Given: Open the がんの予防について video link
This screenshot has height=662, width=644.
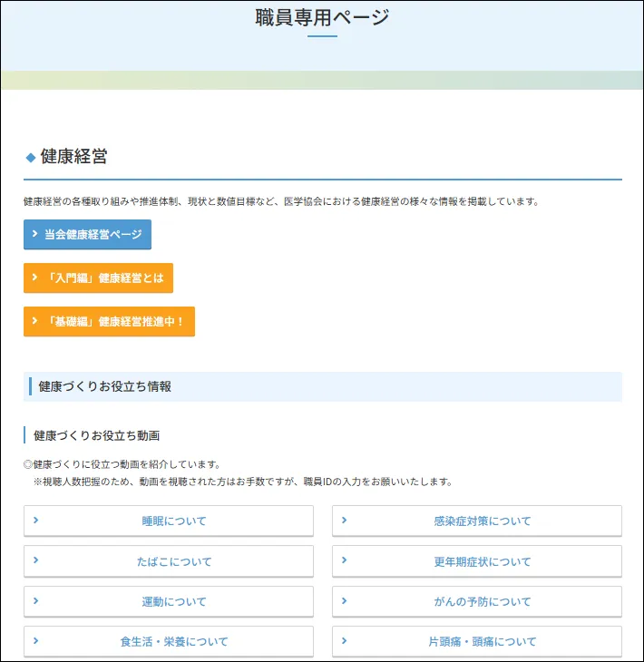Looking at the screenshot, I should pyautogui.click(x=477, y=601).
